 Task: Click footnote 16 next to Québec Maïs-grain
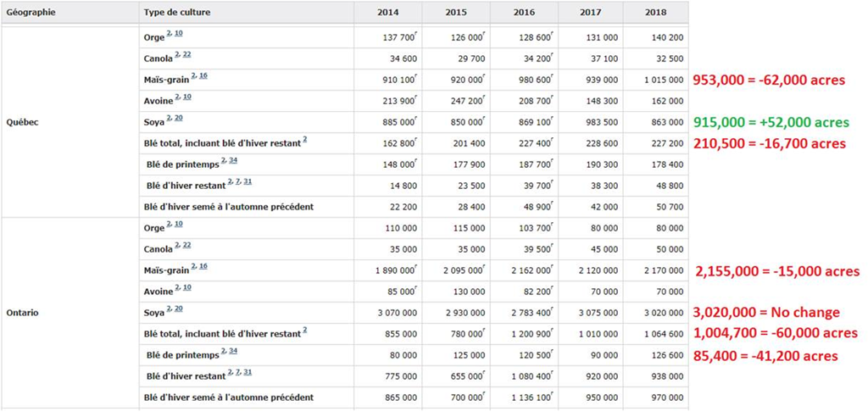pos(203,75)
